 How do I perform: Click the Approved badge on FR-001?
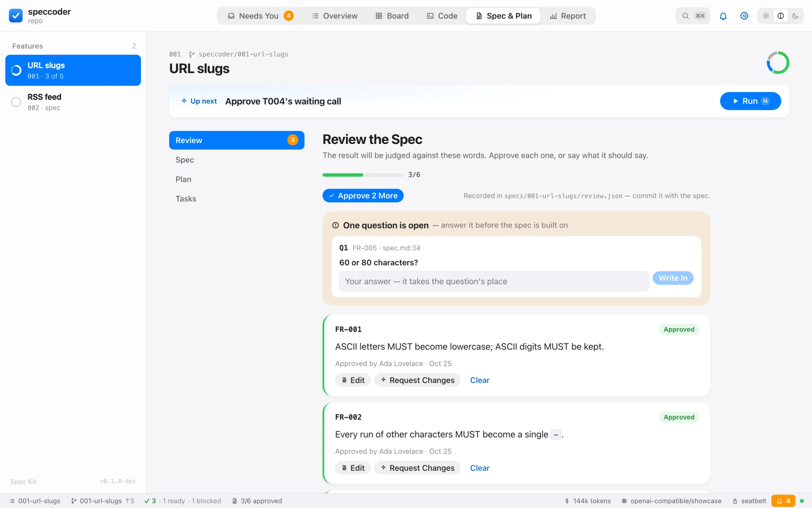(x=679, y=329)
